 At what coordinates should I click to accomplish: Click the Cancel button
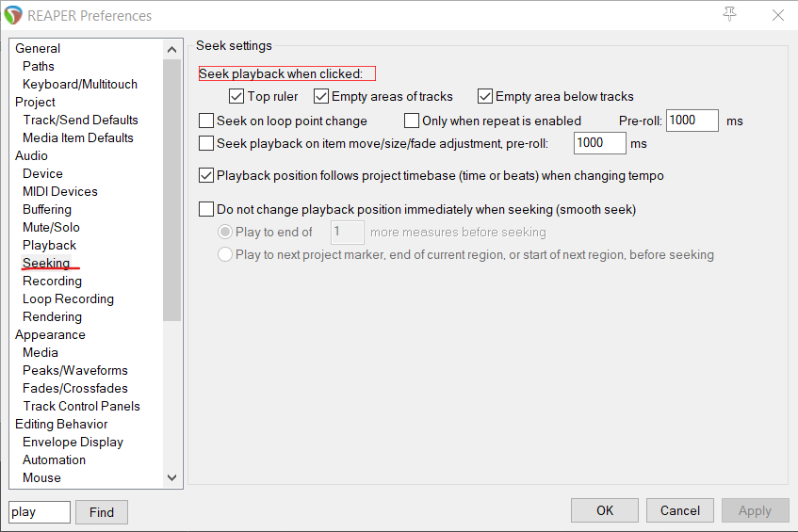click(x=680, y=510)
